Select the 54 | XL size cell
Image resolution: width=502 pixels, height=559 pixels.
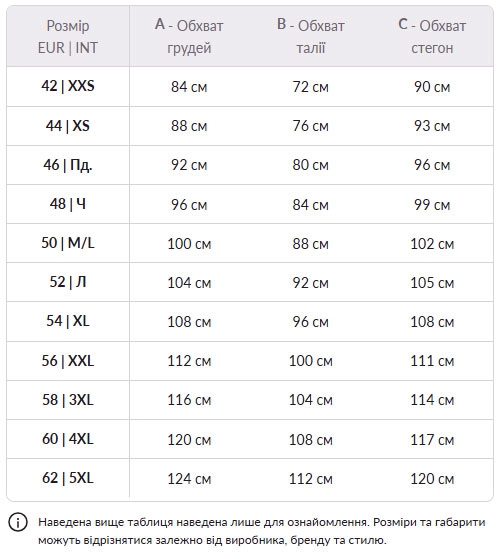pos(68,322)
